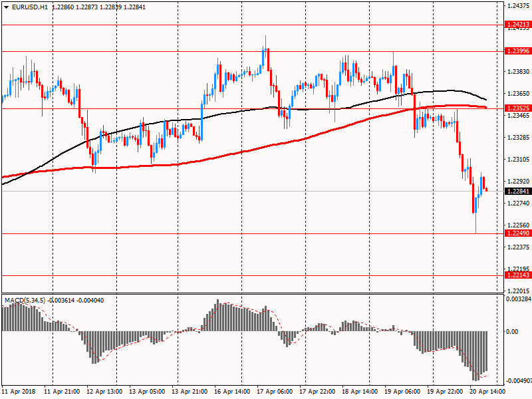The width and height of the screenshot is (532, 399).
Task: Click the 18 Apr 14:00 time label
Action: pyautogui.click(x=360, y=392)
